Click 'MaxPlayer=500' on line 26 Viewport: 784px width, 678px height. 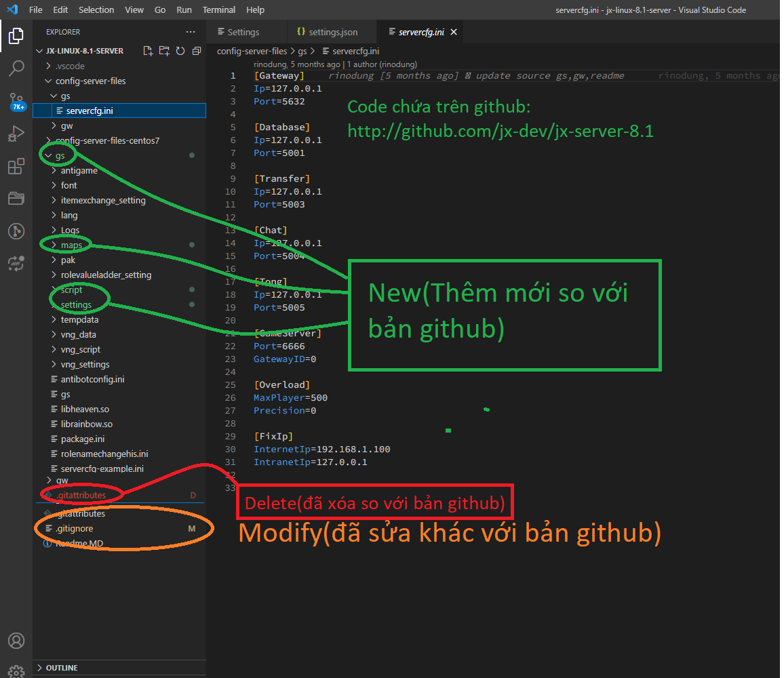pyautogui.click(x=290, y=397)
